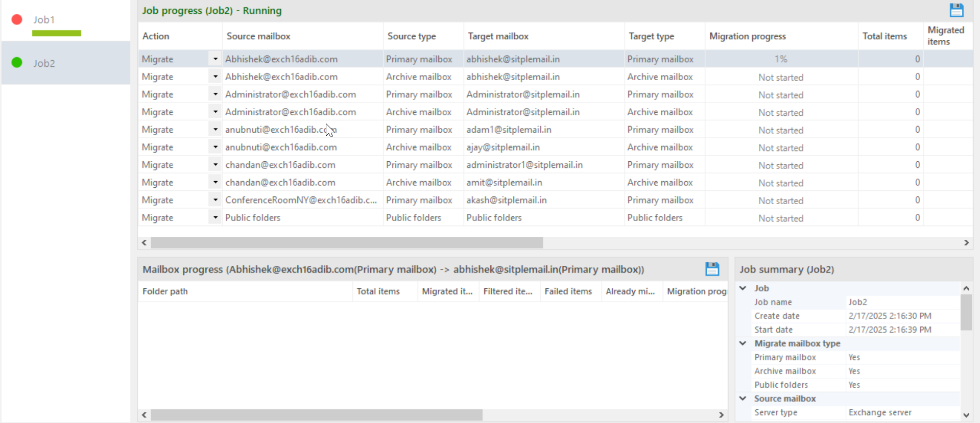Click the mailbox progress horizontal scrollbar thumb
The width and height of the screenshot is (980, 423).
click(317, 415)
